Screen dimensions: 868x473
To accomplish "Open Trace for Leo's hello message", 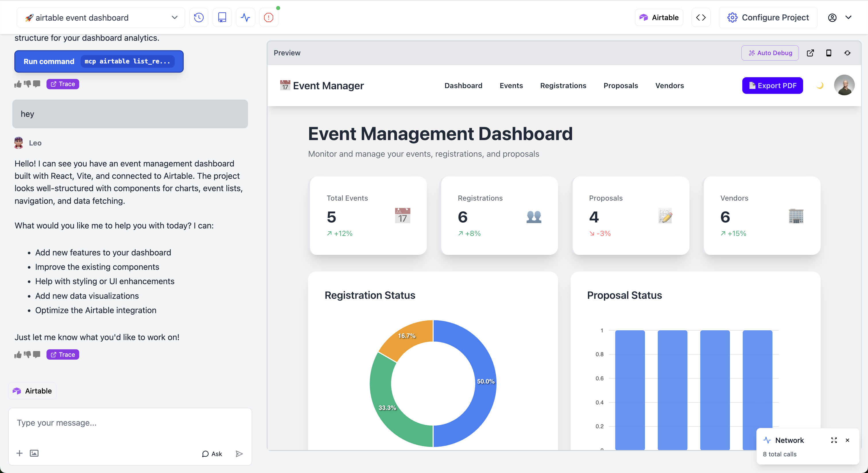I will click(63, 354).
